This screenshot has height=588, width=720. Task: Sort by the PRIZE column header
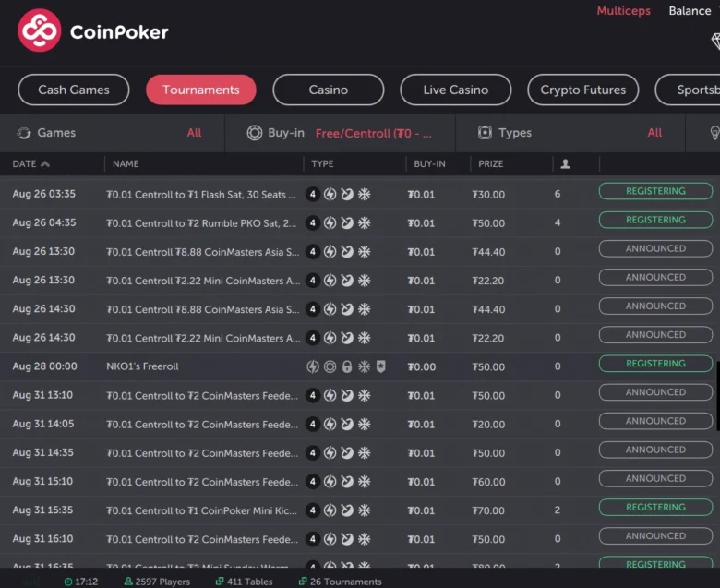pos(490,164)
